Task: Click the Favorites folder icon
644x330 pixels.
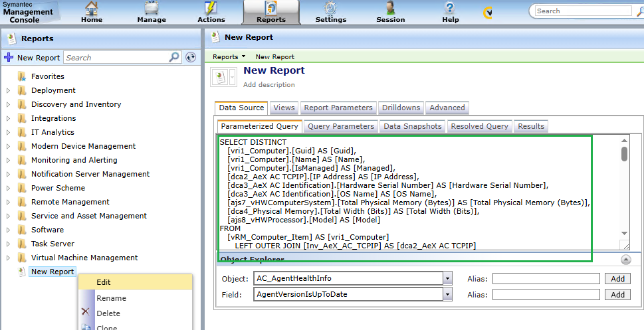Action: click(x=22, y=76)
